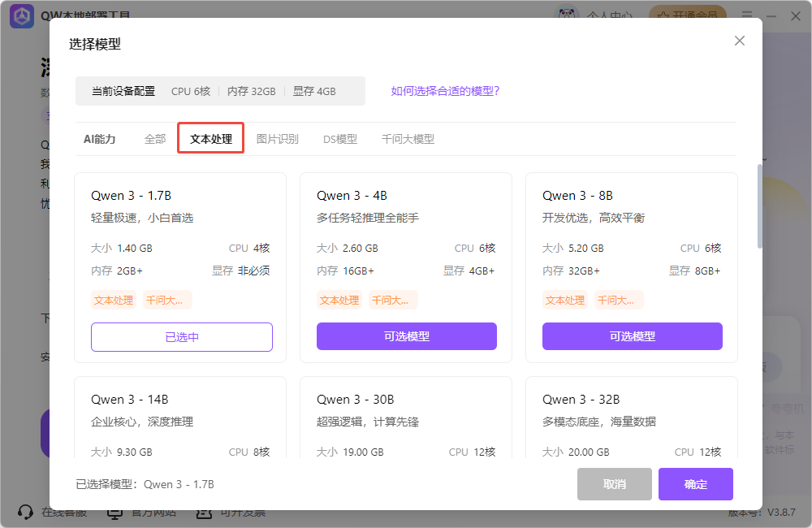Image resolution: width=812 pixels, height=528 pixels.
Task: Click the 开通会员 button in main window
Action: 688,14
